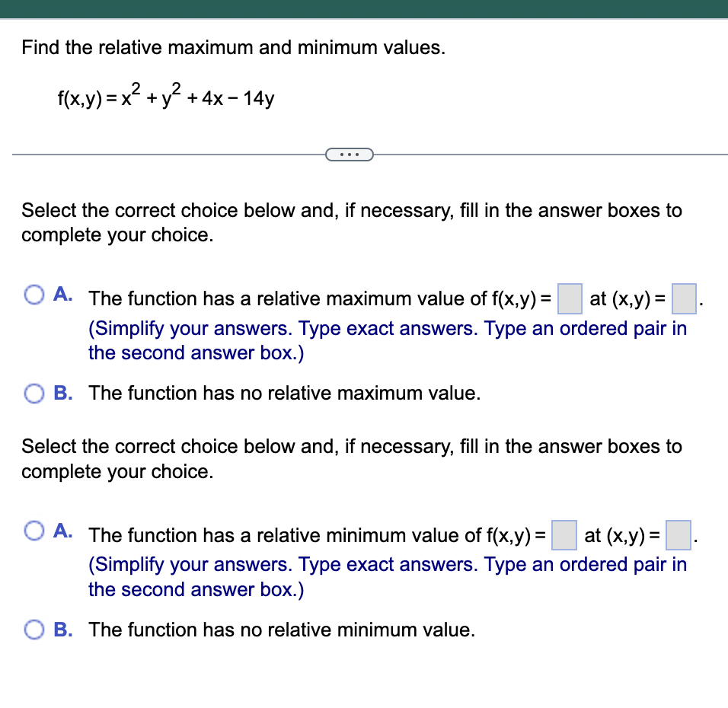This screenshot has width=728, height=708.
Task: Click the maximum ordered pair answer box
Action: click(x=682, y=298)
